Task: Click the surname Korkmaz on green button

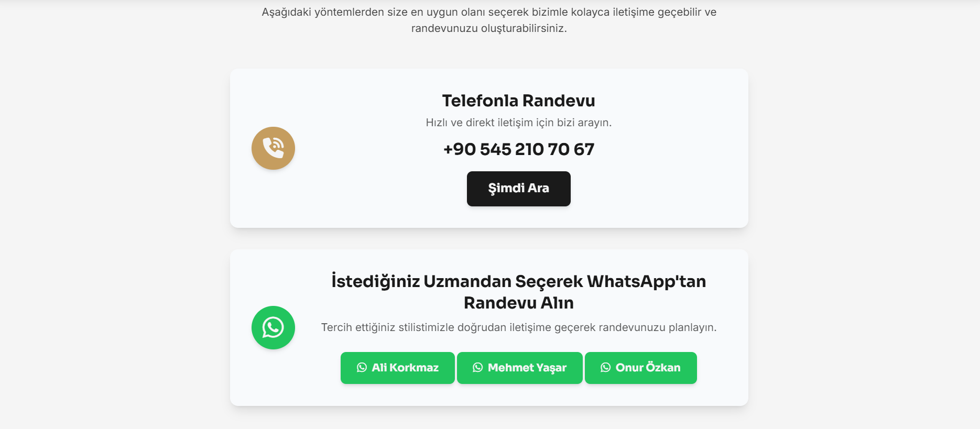Action: [414, 368]
